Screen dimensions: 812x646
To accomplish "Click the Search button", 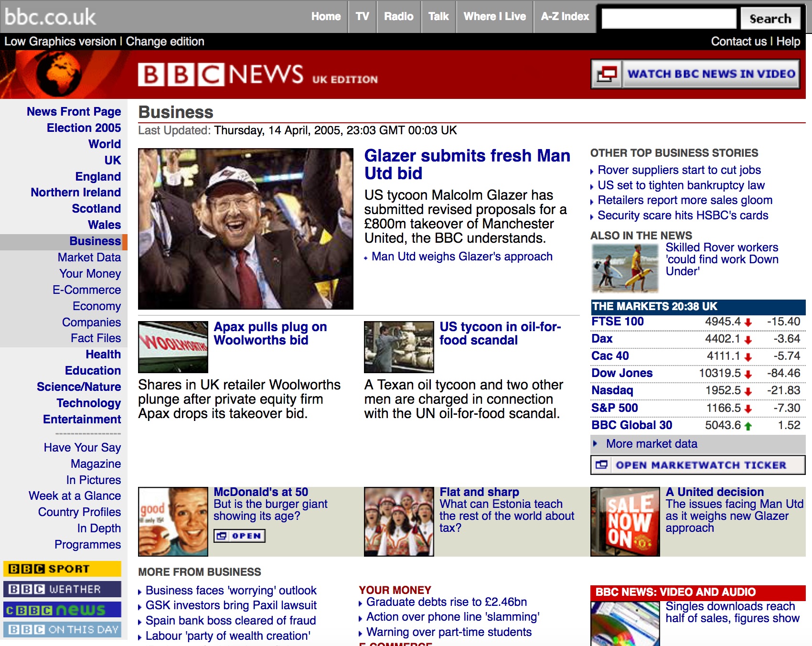I will click(770, 19).
